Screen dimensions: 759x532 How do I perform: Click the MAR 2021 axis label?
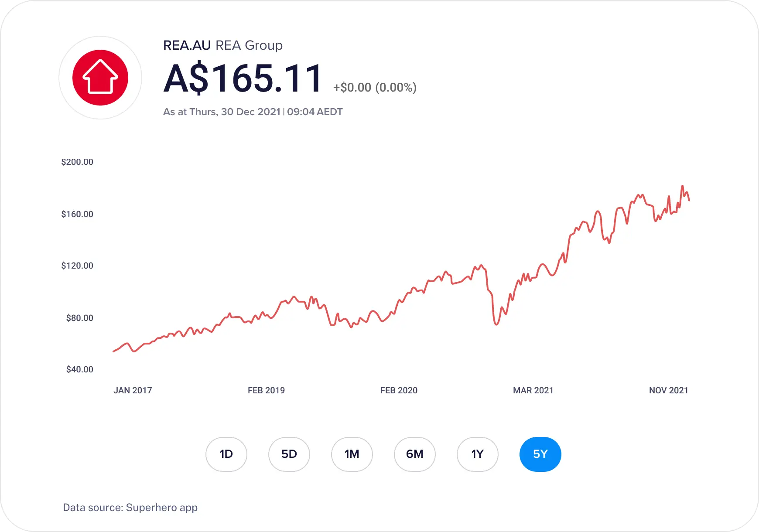(533, 390)
